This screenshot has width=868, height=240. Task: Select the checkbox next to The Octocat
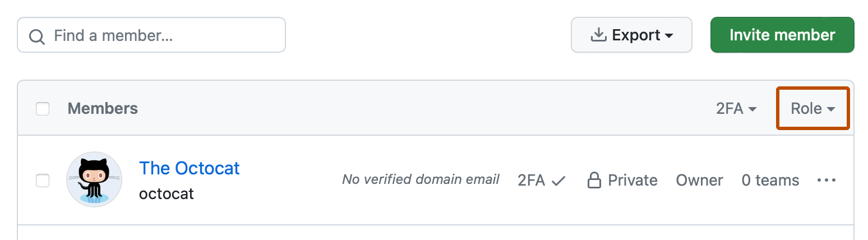coord(43,181)
